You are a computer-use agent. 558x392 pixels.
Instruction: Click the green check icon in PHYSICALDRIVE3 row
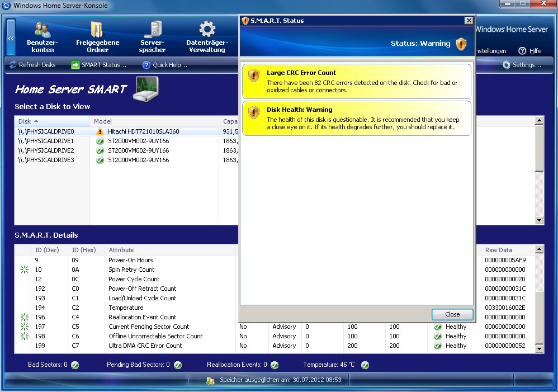pyautogui.click(x=100, y=160)
